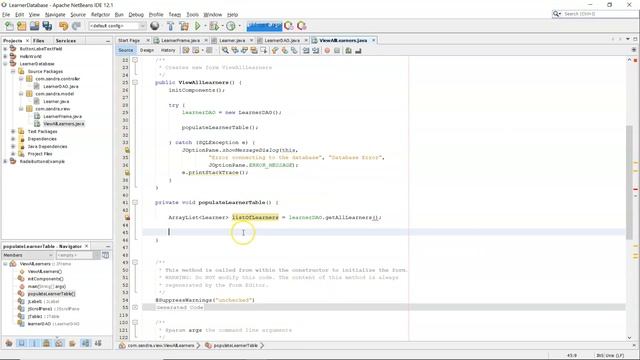The width and height of the screenshot is (640, 360).
Task: Toggle Show Static Members in Navigator
Action: (34, 343)
